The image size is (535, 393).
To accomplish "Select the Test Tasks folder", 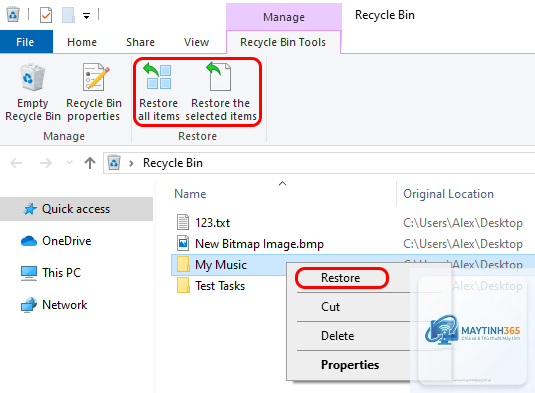I will (220, 286).
